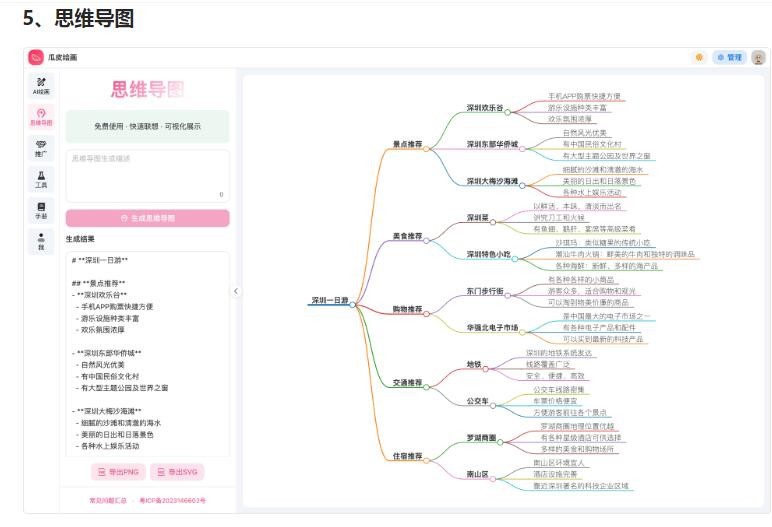Click the 生成结果 label
The height and width of the screenshot is (527, 772).
[80, 239]
